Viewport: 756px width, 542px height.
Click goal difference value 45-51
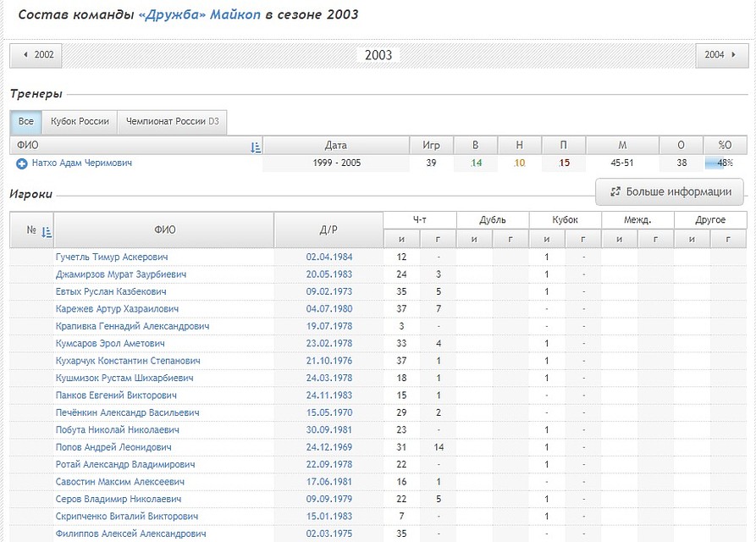point(622,163)
